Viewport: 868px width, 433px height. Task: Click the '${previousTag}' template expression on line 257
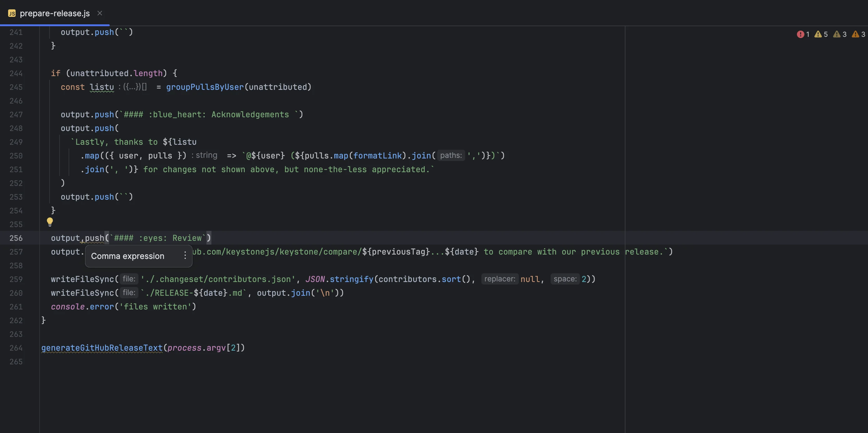[396, 252]
